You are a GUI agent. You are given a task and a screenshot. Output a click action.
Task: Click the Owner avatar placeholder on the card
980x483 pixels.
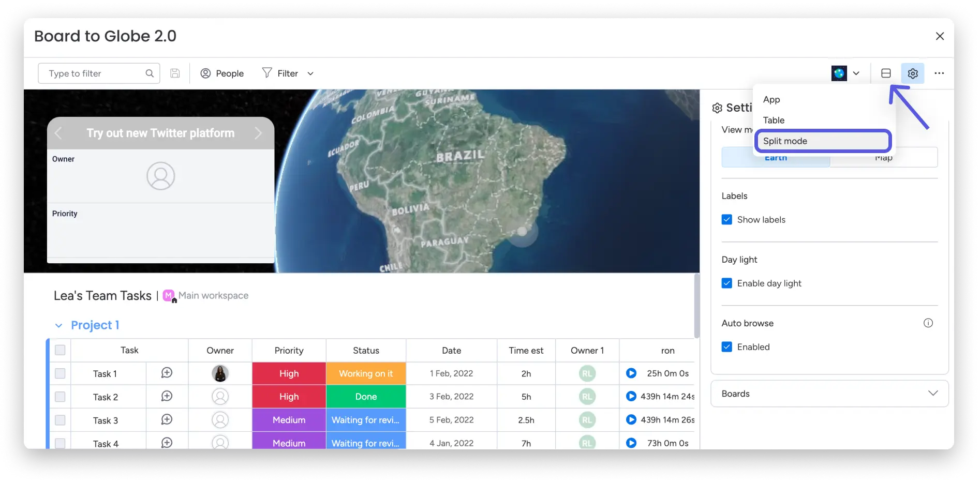(x=161, y=176)
